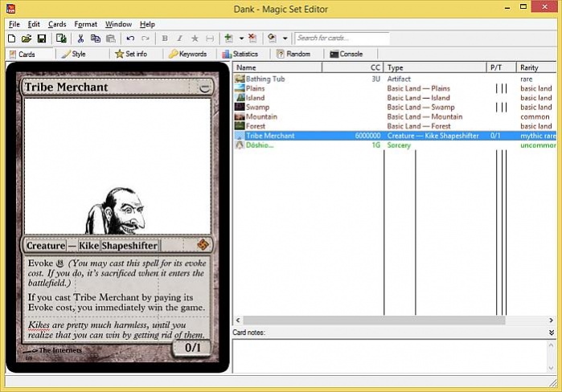Click the Mountain row thumbnail icon

240,116
